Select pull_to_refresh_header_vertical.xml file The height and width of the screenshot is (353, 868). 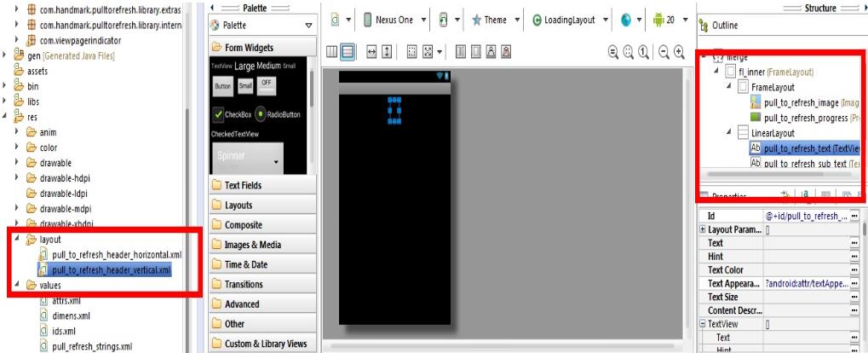[105, 270]
